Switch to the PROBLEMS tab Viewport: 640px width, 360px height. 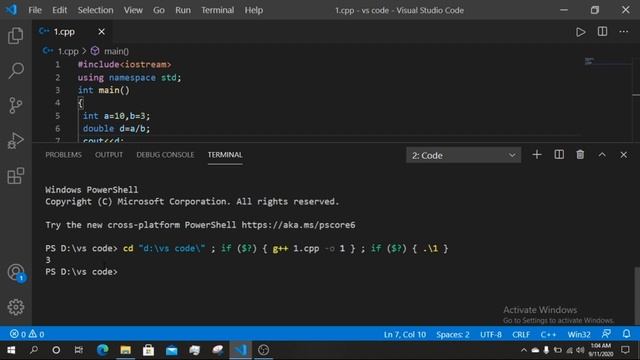click(x=63, y=155)
